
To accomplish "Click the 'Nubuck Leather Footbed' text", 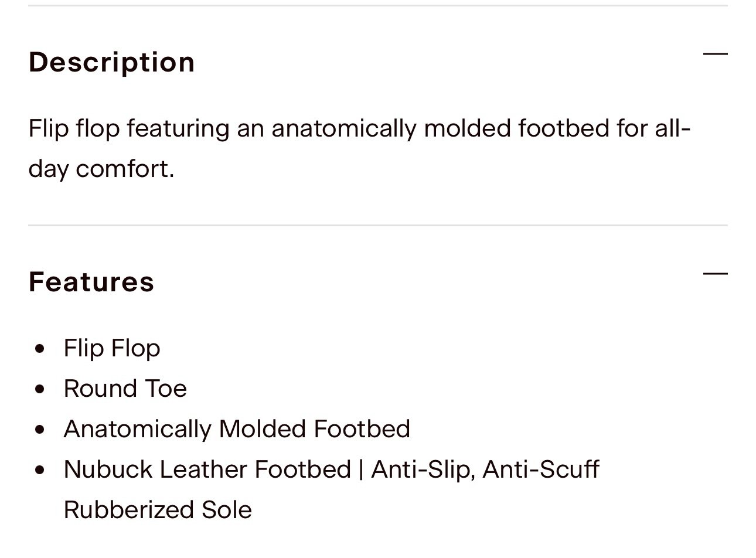I will pyautogui.click(x=207, y=469).
